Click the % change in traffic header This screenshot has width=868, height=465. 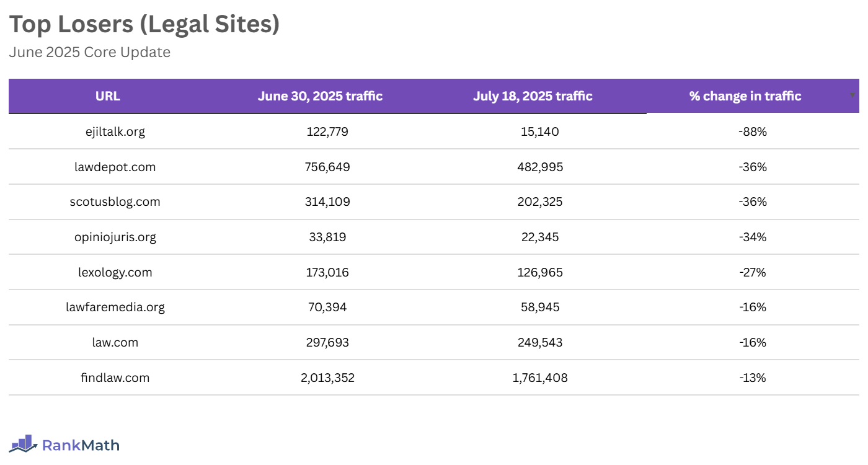[745, 96]
